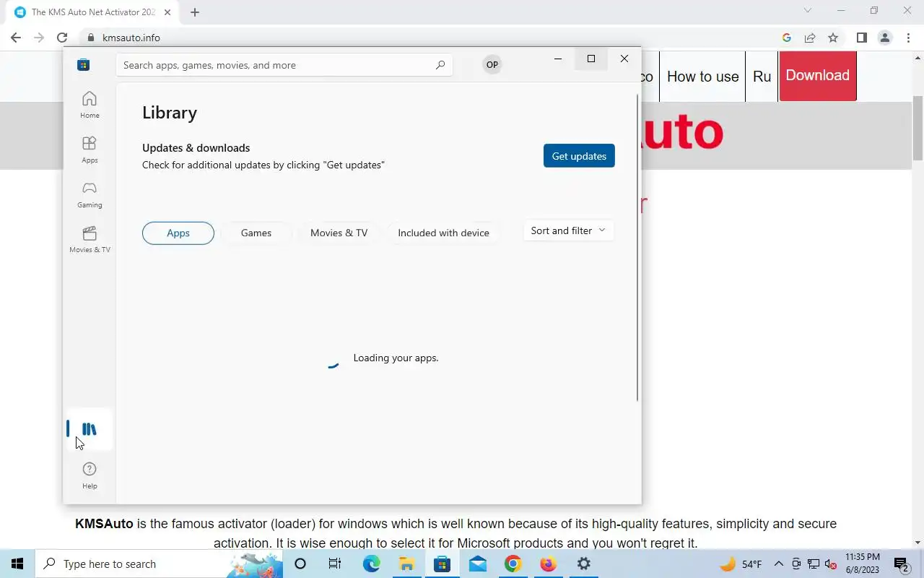The height and width of the screenshot is (578, 924).
Task: Click the search magnifier icon in Store
Action: pos(440,65)
